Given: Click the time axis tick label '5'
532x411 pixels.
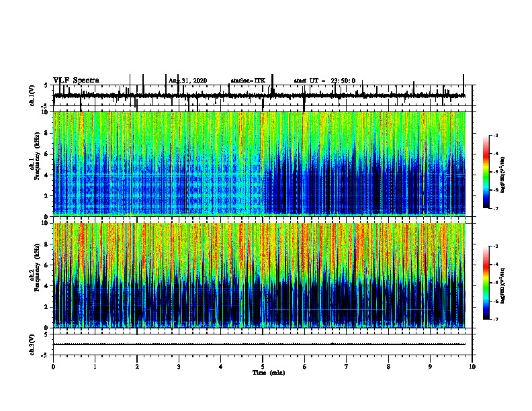Looking at the screenshot, I should [x=263, y=367].
